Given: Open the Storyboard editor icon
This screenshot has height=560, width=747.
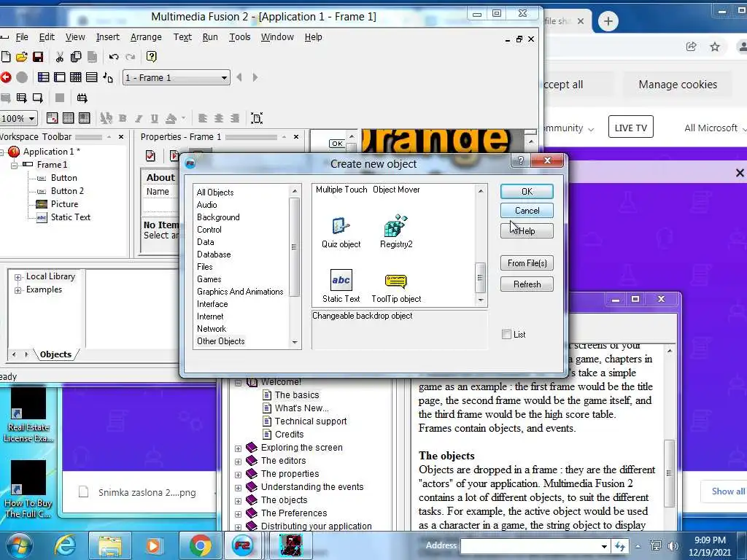Looking at the screenshot, I should point(43,77).
